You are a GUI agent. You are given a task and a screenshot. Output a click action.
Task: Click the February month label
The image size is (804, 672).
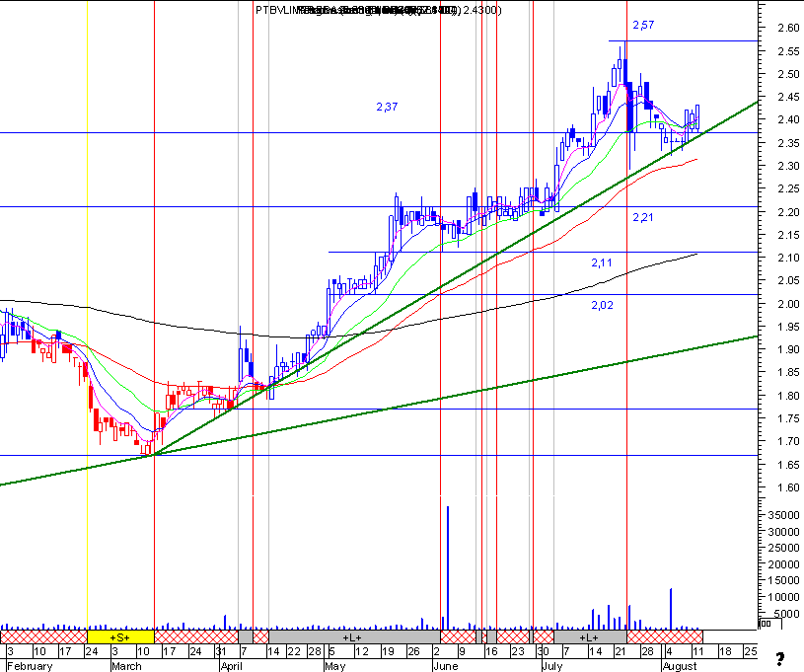click(x=30, y=666)
